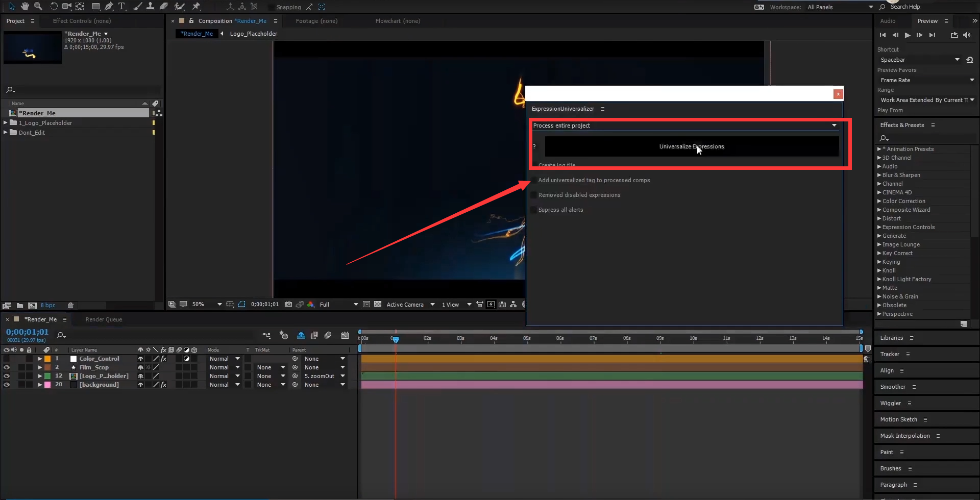Create a new folder in Project panel
The image size is (980, 500).
click(20, 306)
